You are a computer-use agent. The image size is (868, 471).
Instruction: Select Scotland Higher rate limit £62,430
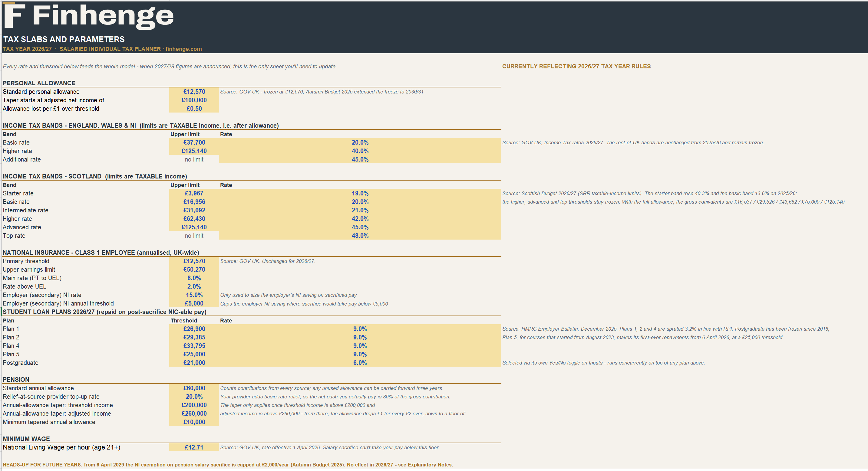194,218
